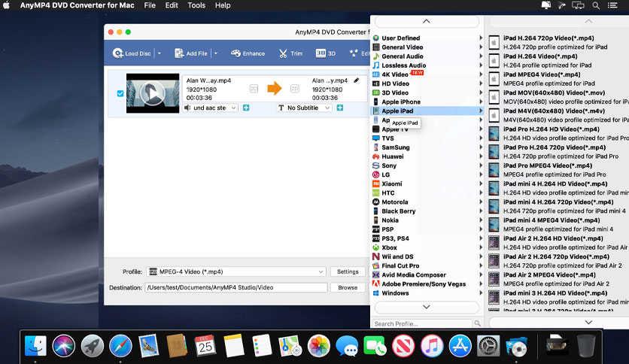
Task: Add subtitle with plus icon
Action: [x=340, y=108]
